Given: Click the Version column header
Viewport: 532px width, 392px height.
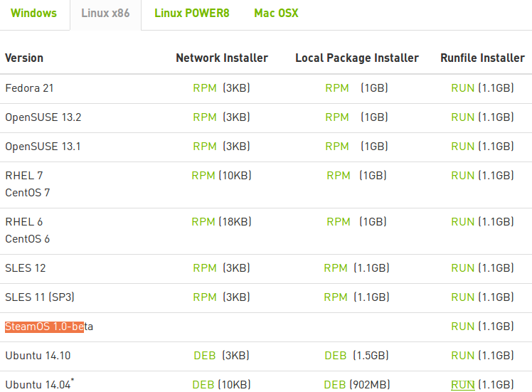Looking at the screenshot, I should (x=24, y=58).
